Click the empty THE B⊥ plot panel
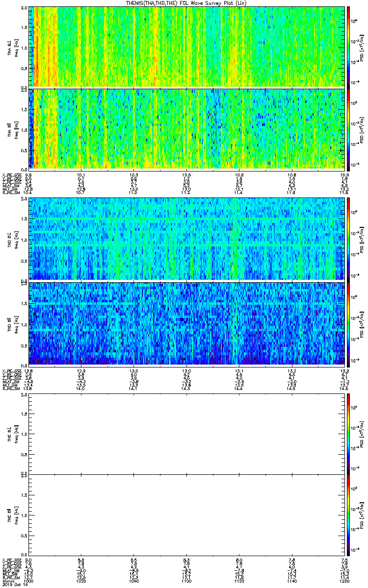Image resolution: width=368 pixels, height=588 pixels. 187,434
